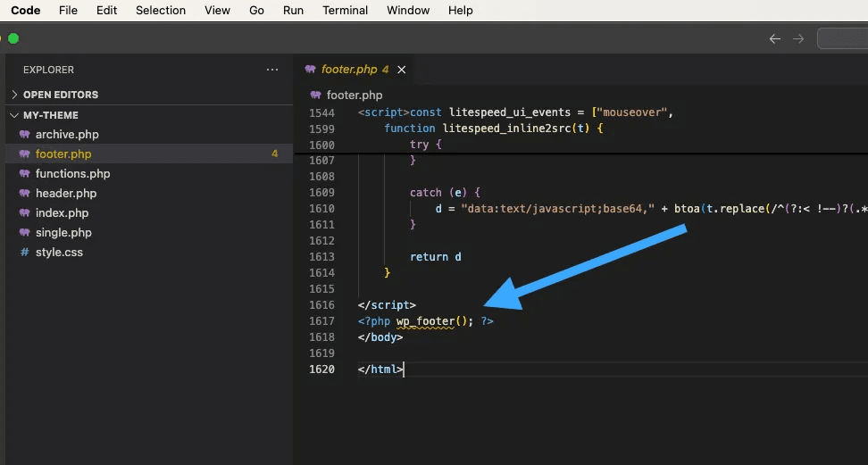
Task: Click the footer.php breadcrumb
Action: [x=355, y=95]
